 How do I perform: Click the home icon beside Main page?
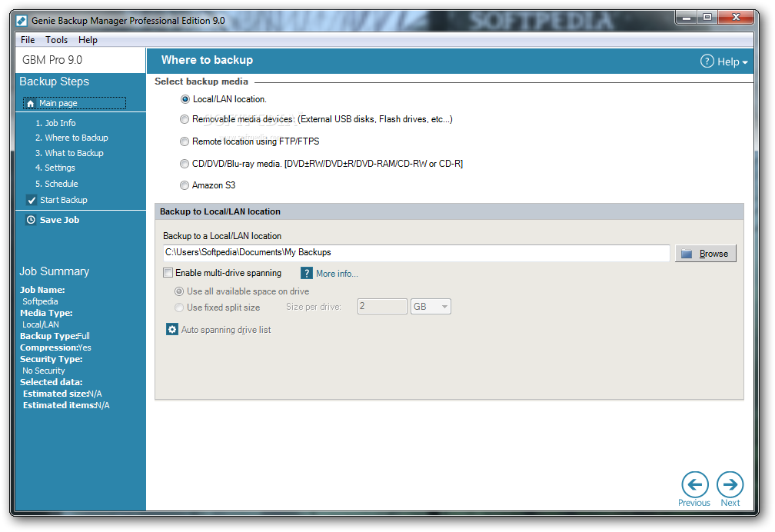click(x=31, y=103)
